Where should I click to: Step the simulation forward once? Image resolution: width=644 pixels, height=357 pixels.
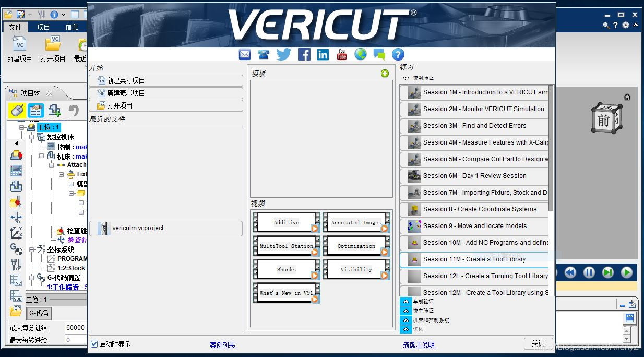607,272
